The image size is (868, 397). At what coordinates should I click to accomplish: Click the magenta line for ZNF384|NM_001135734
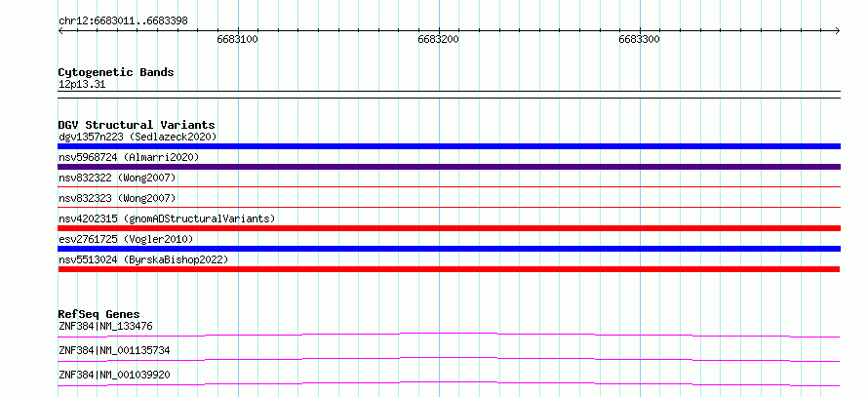(x=449, y=359)
